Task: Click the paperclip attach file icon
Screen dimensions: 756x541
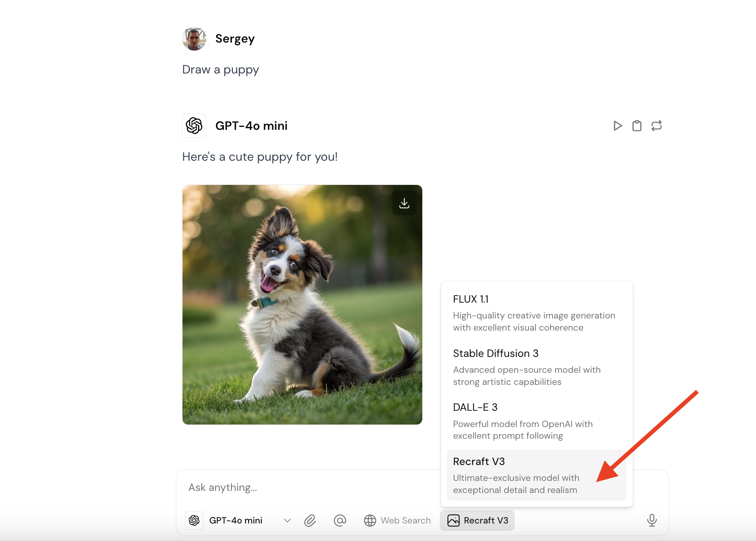Action: pyautogui.click(x=310, y=521)
